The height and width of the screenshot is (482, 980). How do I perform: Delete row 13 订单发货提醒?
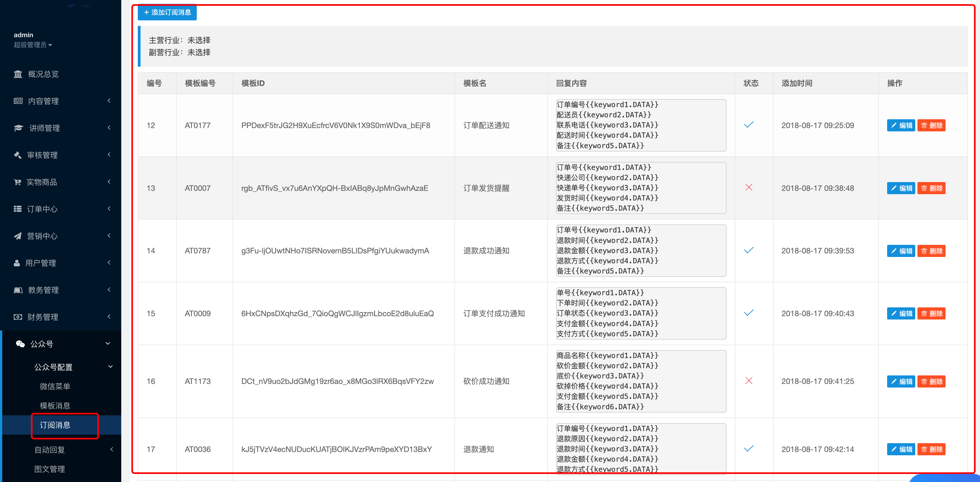(x=931, y=188)
